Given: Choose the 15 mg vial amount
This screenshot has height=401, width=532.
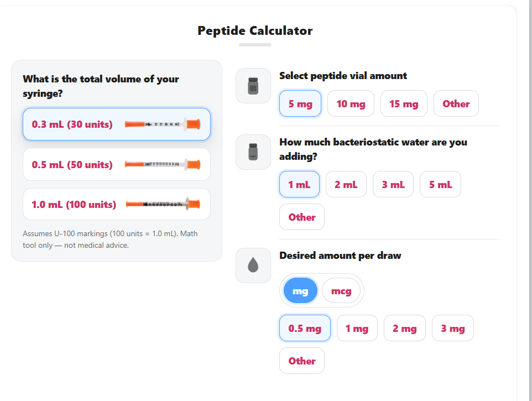Looking at the screenshot, I should point(404,104).
